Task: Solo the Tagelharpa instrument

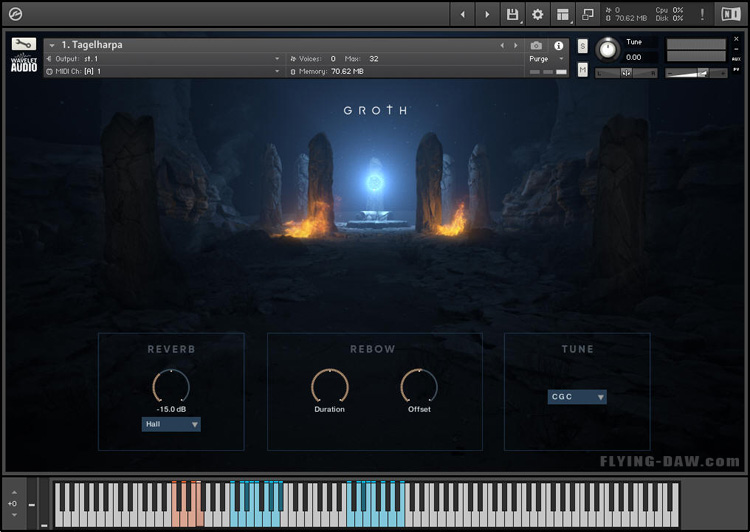Action: pos(582,46)
